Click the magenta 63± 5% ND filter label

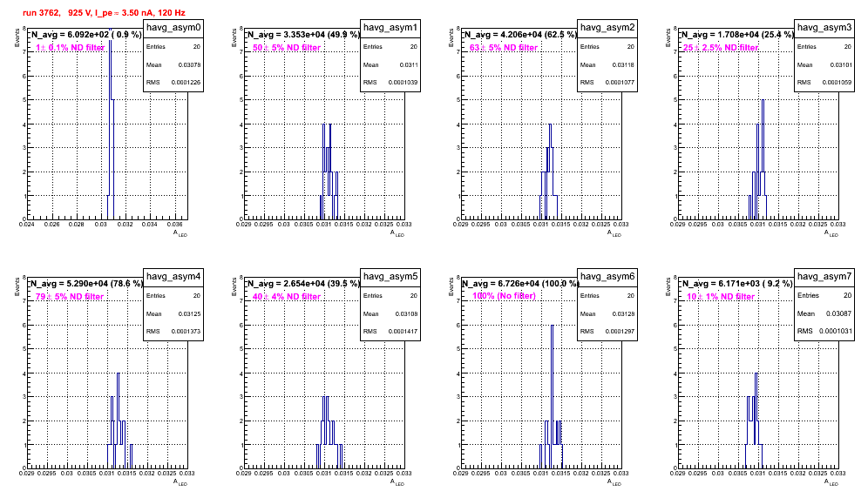pyautogui.click(x=504, y=48)
